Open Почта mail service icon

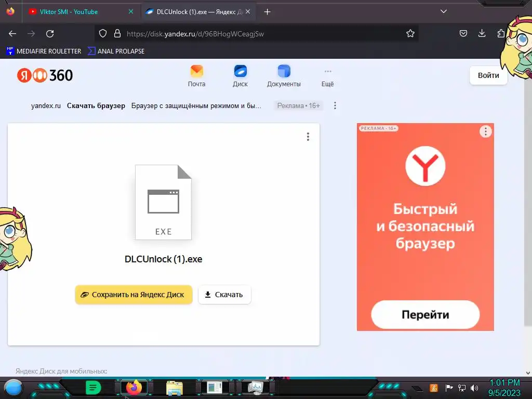tap(197, 76)
